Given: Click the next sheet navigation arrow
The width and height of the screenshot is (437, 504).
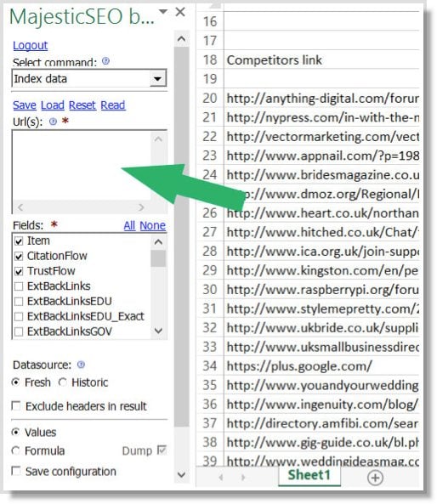Looking at the screenshot, I should click(x=243, y=478).
